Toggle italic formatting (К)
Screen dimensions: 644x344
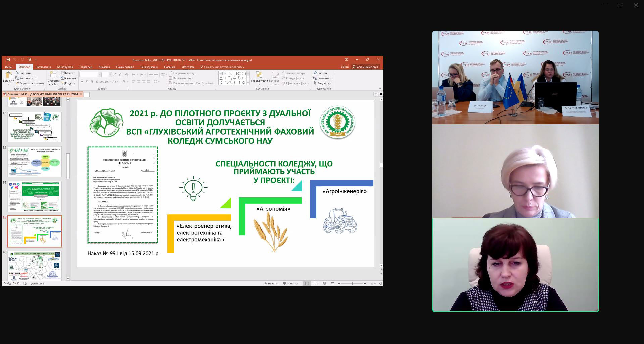[87, 82]
